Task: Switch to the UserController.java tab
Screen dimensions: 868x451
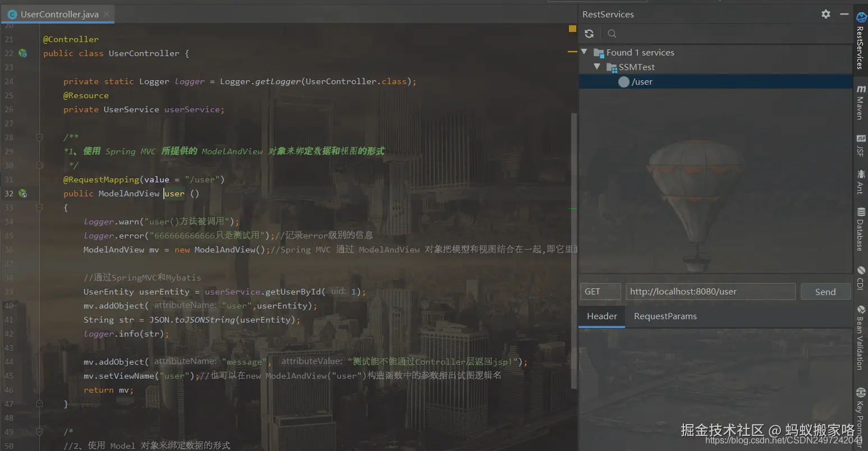Action: pos(58,14)
